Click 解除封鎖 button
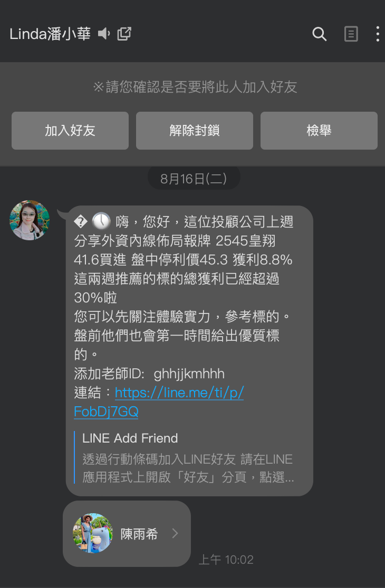The width and height of the screenshot is (385, 588). [195, 131]
